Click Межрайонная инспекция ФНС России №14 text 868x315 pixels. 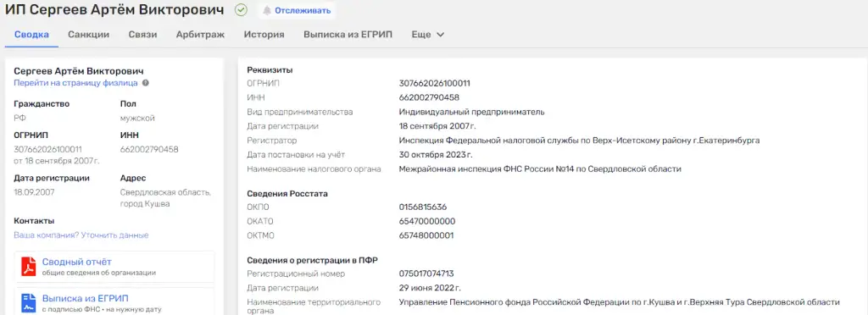540,169
